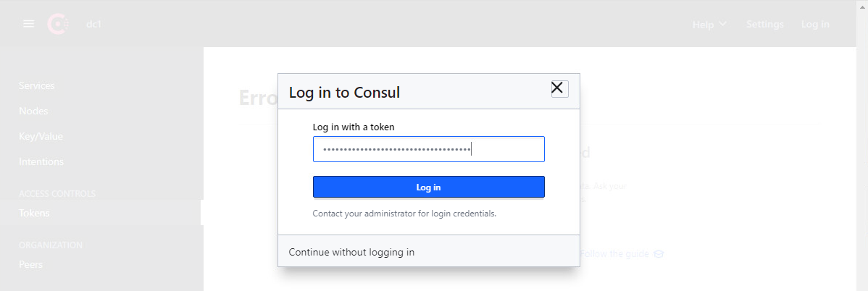The width and height of the screenshot is (868, 291).
Task: Go to Peers under Organization
Action: (30, 264)
